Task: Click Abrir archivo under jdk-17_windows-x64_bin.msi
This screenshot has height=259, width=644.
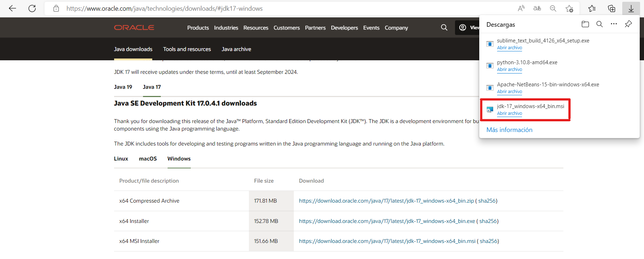Action: coord(509,113)
